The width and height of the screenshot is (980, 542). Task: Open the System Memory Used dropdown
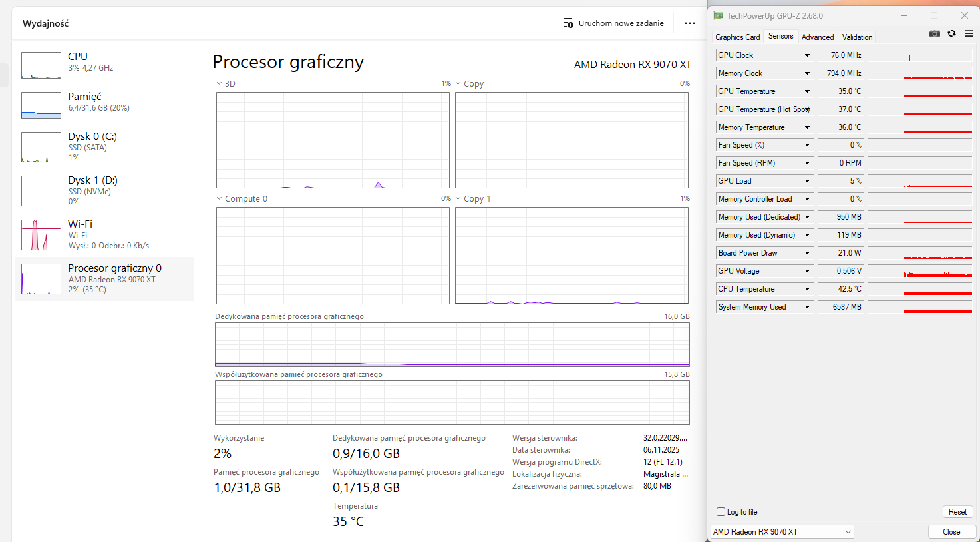coord(807,307)
